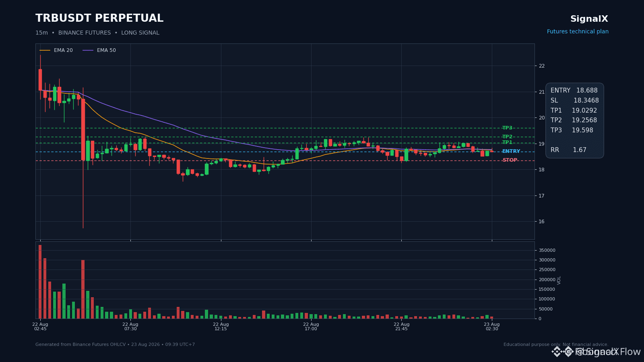Click the TP3 label on chart
Image resolution: width=644 pixels, height=362 pixels.
[x=507, y=128]
